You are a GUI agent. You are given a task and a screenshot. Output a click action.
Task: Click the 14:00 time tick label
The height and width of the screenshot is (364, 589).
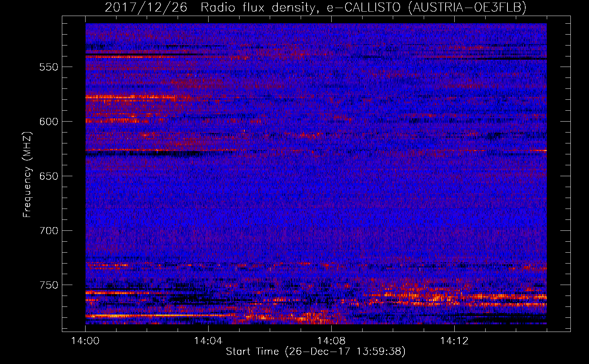coord(85,341)
